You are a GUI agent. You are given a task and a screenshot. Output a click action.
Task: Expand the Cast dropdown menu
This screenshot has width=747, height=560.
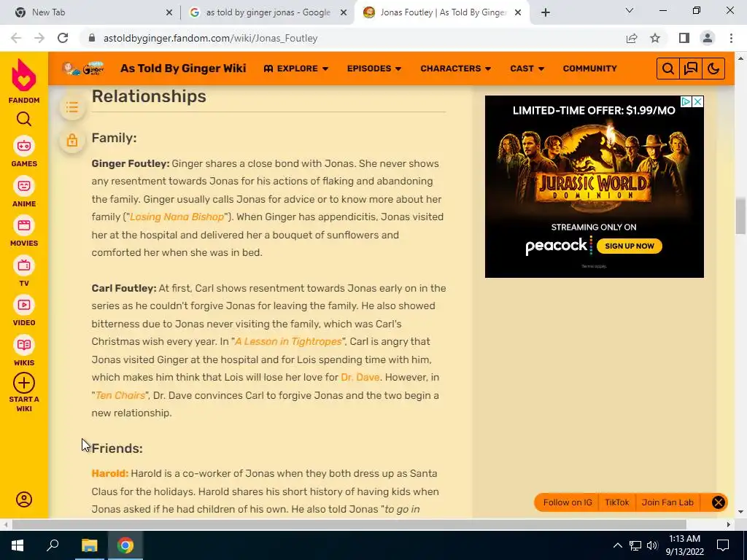point(527,69)
